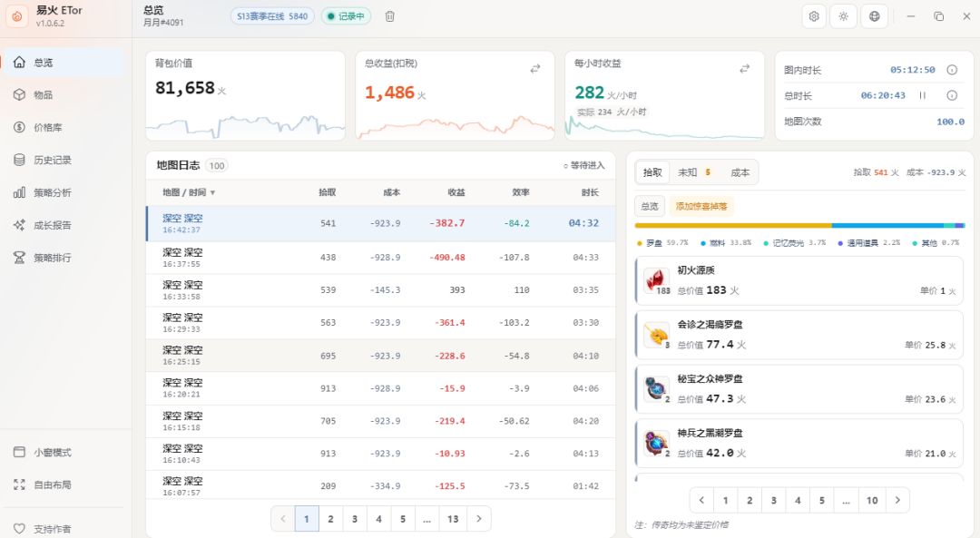Open the 物品 items page

[x=64, y=95]
